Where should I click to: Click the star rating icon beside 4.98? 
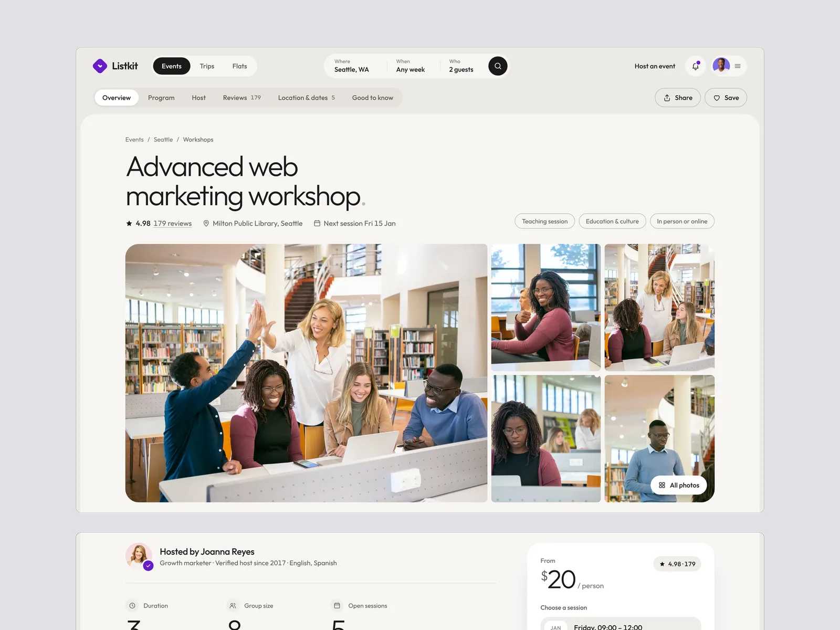(129, 223)
